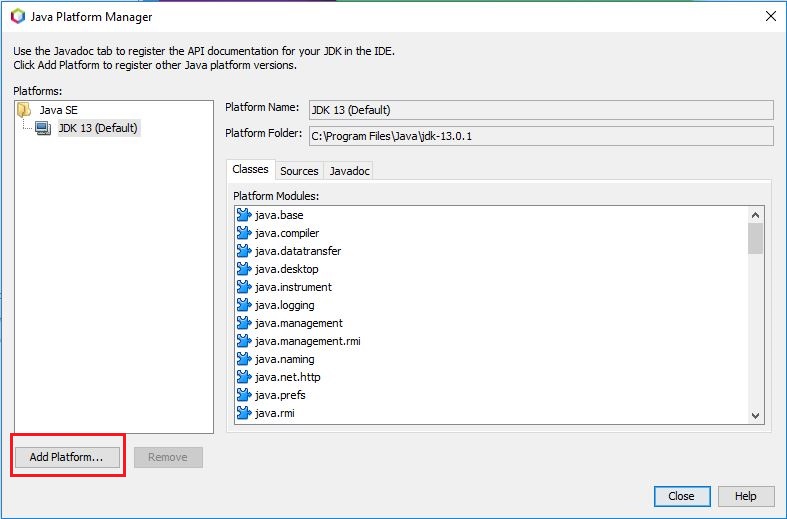Click the module list scroll-down arrow
Viewport: 787px width, 519px height.
pyautogui.click(x=755, y=416)
